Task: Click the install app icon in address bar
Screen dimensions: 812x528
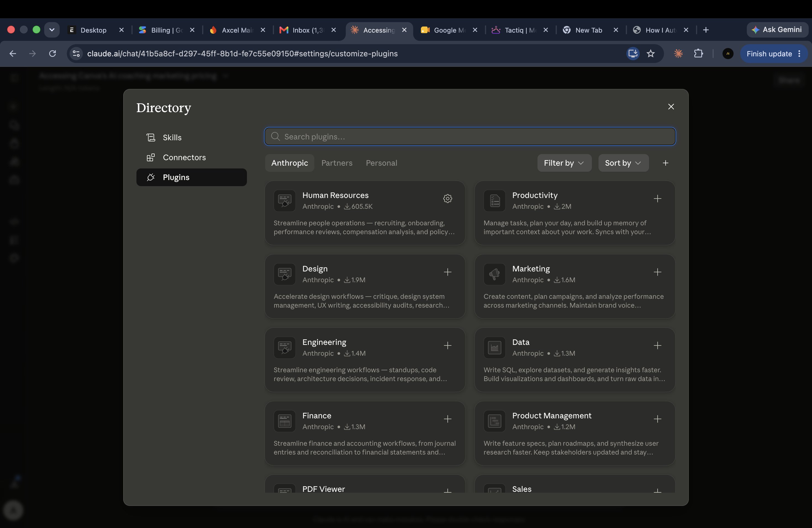Action: [633, 54]
